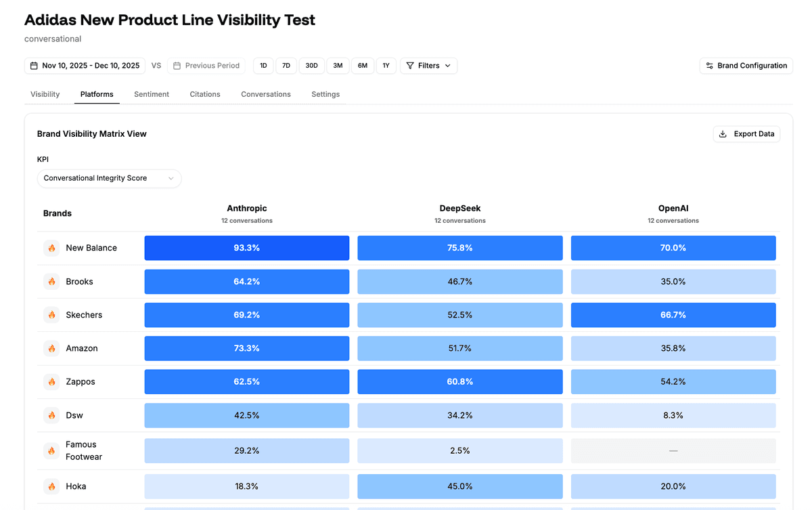Click the calendar icon beside Previous Period

177,65
